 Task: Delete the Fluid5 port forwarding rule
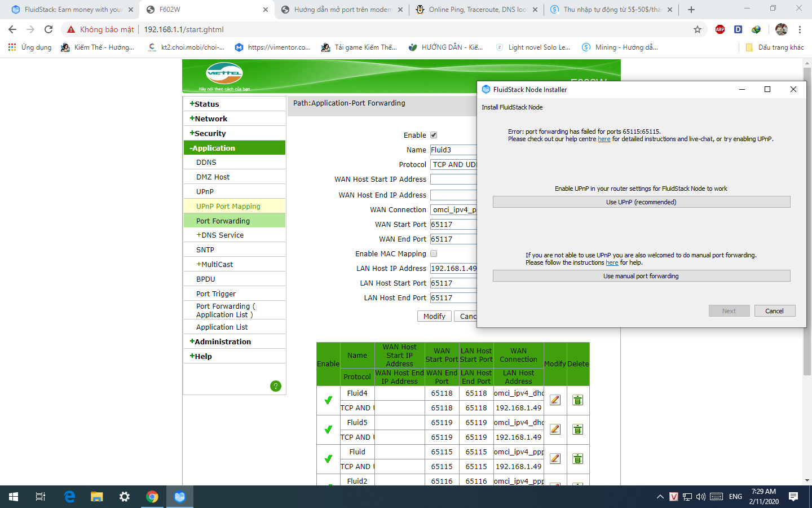(x=577, y=430)
